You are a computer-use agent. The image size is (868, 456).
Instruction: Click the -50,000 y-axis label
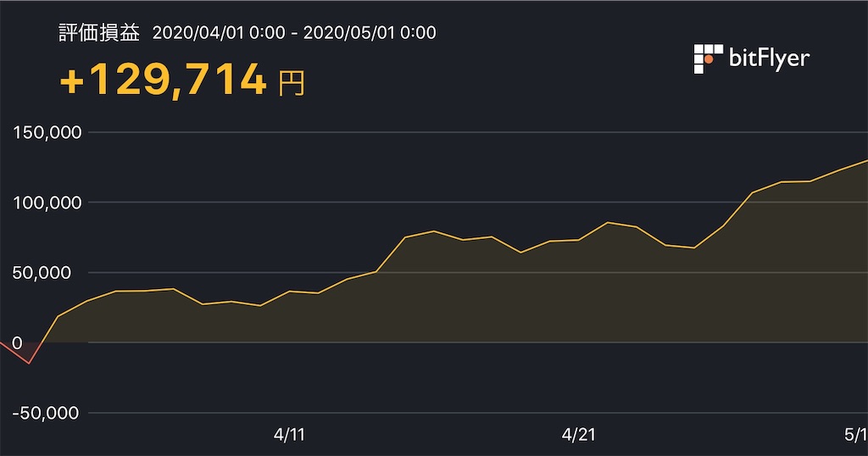pyautogui.click(x=46, y=414)
